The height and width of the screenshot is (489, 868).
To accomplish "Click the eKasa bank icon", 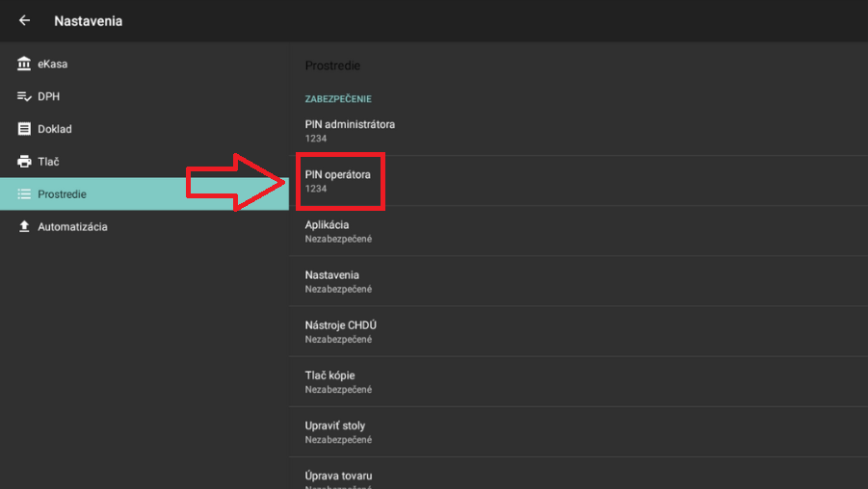I will (24, 64).
